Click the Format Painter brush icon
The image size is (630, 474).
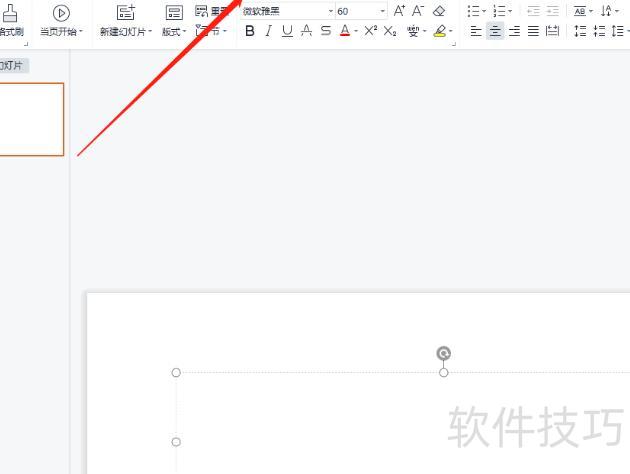coord(10,13)
